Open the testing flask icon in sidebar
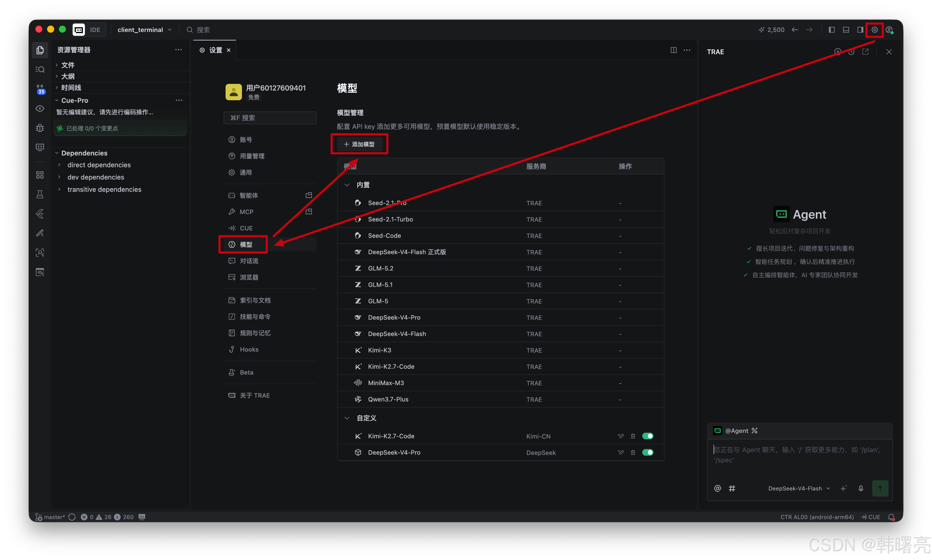 pos(40,194)
